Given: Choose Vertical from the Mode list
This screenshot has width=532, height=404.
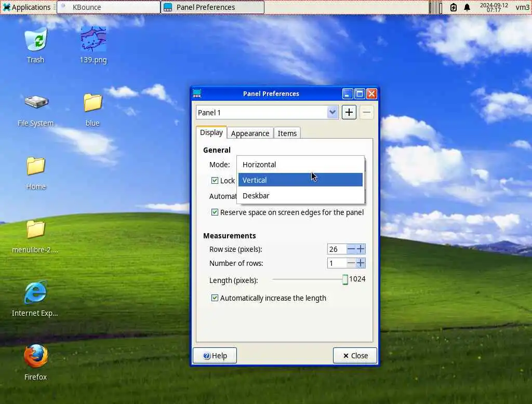Looking at the screenshot, I should [300, 180].
